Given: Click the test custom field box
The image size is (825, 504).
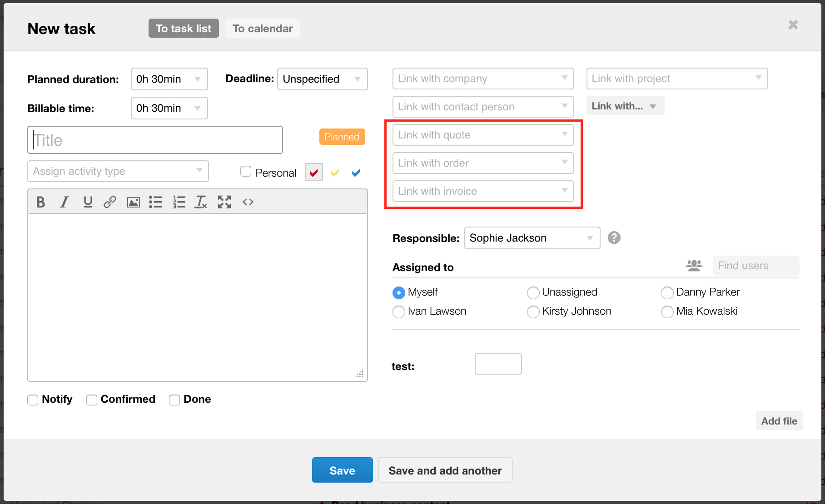Looking at the screenshot, I should pyautogui.click(x=498, y=364).
